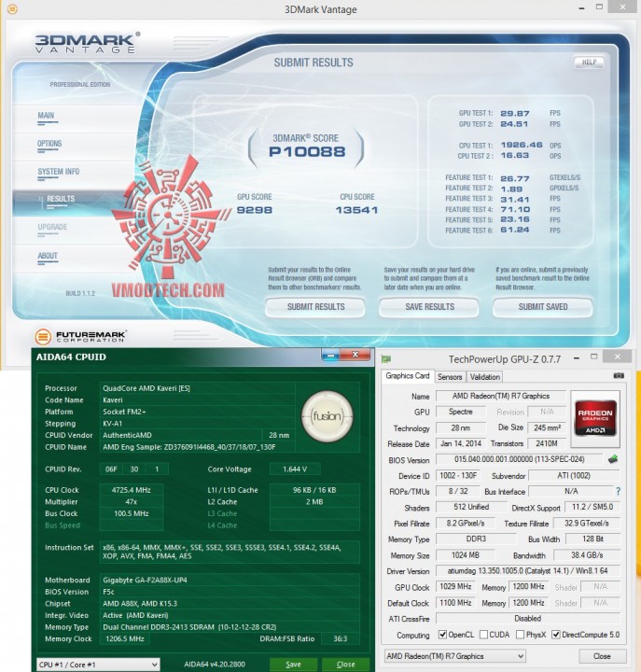The image size is (641, 672).
Task: Click the SUBMIT SAVED button
Action: click(x=543, y=307)
